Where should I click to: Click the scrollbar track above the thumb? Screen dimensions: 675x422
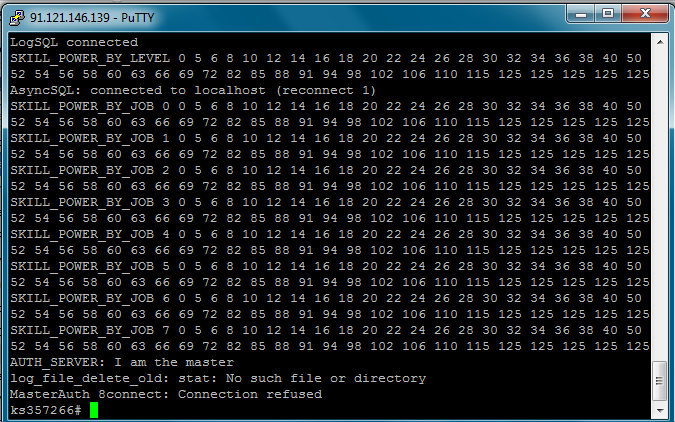tap(660, 206)
